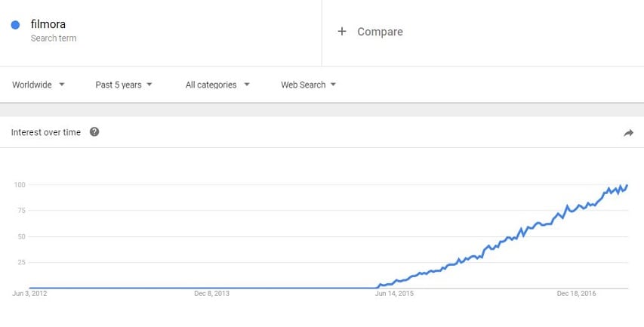Click the filmora search term text
Image resolution: width=644 pixels, height=327 pixels.
click(48, 24)
